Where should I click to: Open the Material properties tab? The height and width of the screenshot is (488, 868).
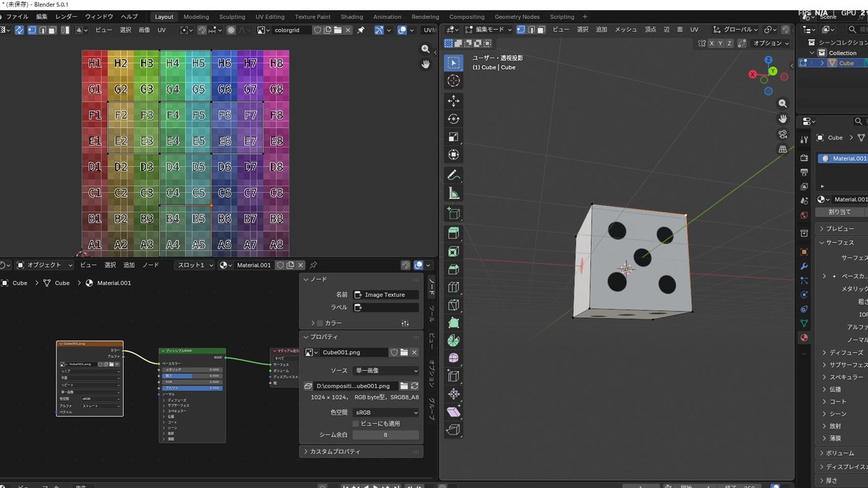coord(804,338)
